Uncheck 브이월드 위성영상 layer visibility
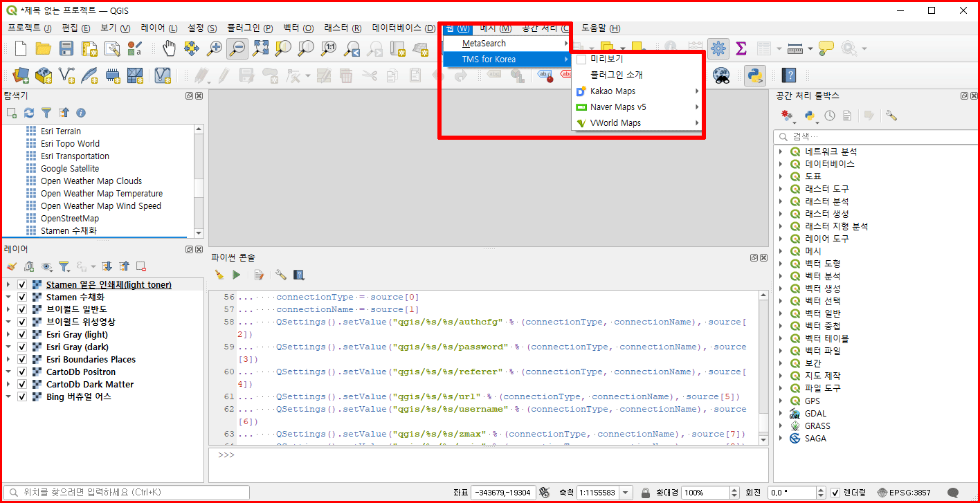 click(x=22, y=322)
